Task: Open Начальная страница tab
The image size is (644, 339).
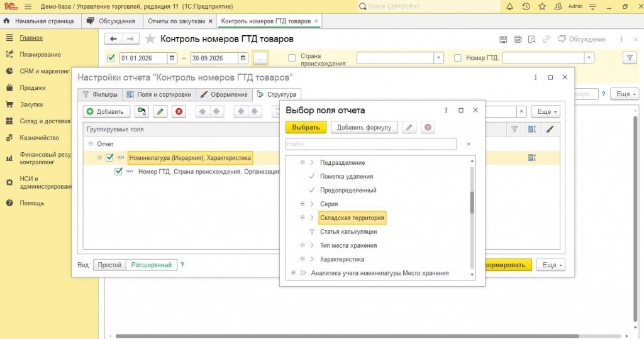Action: click(x=40, y=21)
